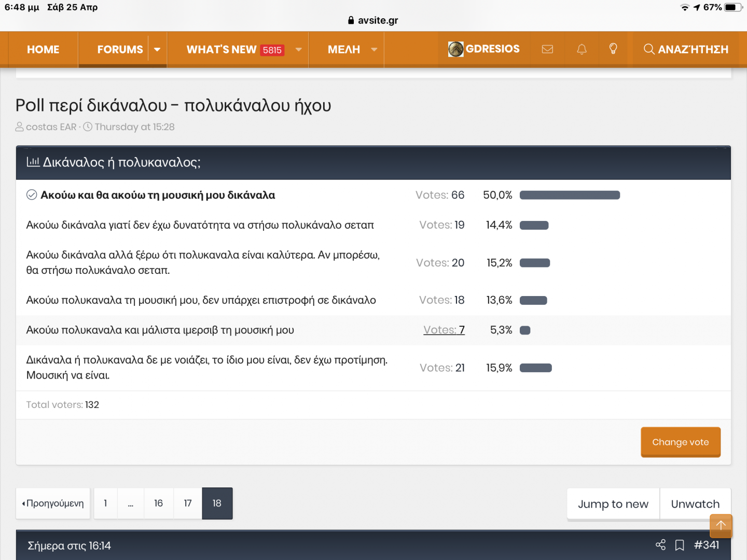Viewport: 747px width, 560px height.
Task: Open GDRESIOS account menu
Action: point(484,49)
